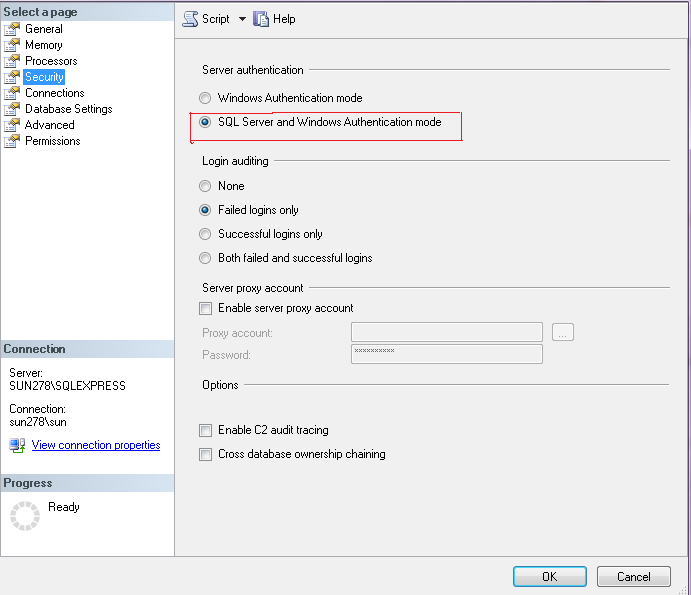
Task: Click the progress spinner ring
Action: (x=25, y=516)
